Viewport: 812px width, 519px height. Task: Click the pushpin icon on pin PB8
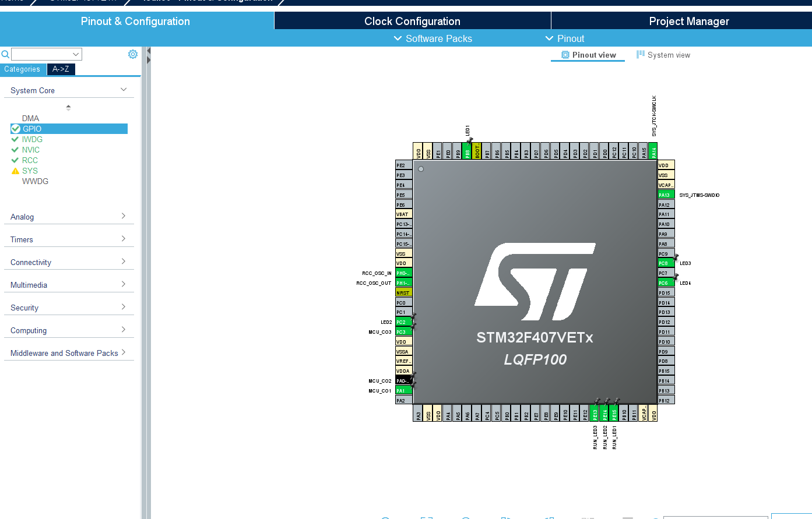470,140
